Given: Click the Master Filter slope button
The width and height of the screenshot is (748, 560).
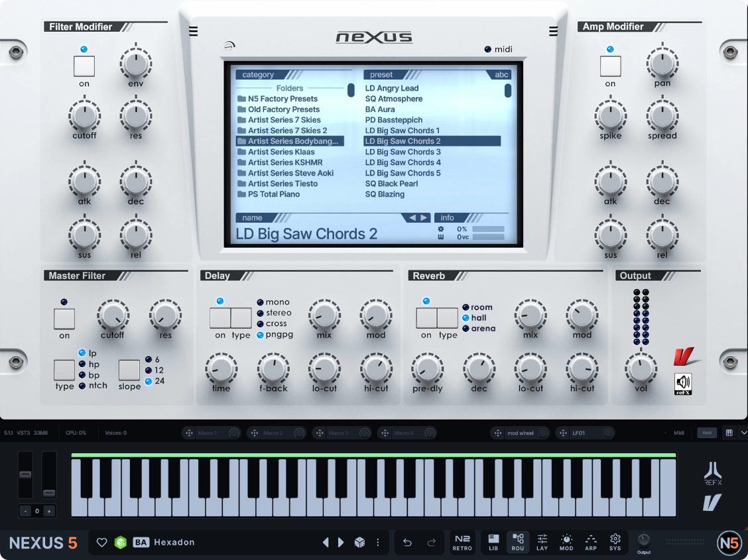Looking at the screenshot, I should [129, 370].
